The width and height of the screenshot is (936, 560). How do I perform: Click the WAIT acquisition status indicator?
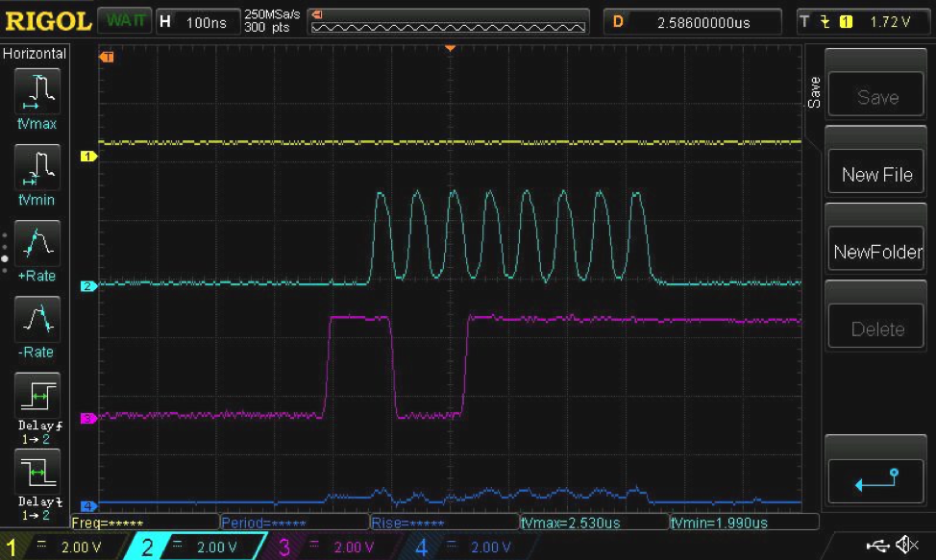point(124,21)
